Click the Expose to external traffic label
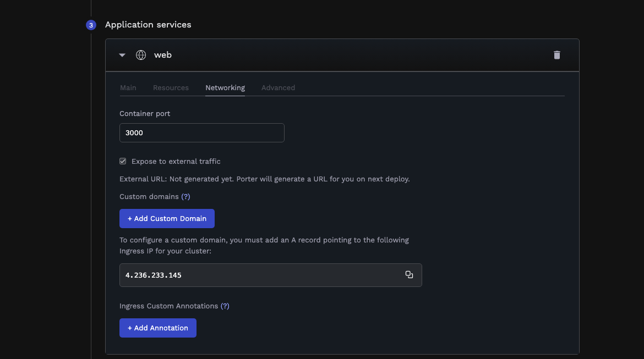The height and width of the screenshot is (359, 644). [176, 161]
